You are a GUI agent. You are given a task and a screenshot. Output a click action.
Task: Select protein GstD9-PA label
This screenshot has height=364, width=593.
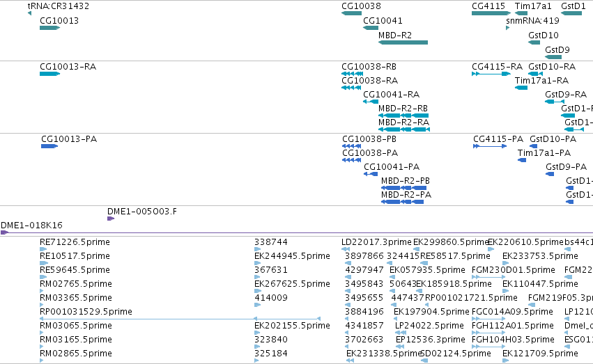pos(566,167)
